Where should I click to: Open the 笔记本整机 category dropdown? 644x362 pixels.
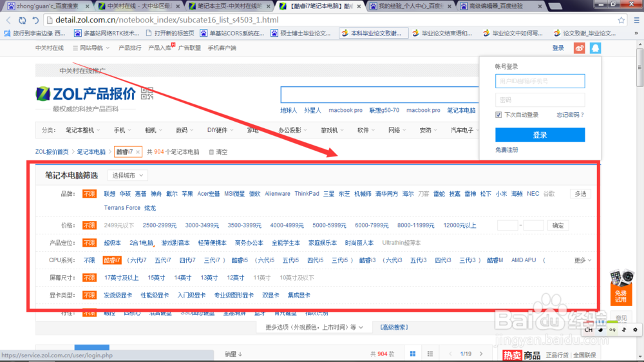point(82,130)
